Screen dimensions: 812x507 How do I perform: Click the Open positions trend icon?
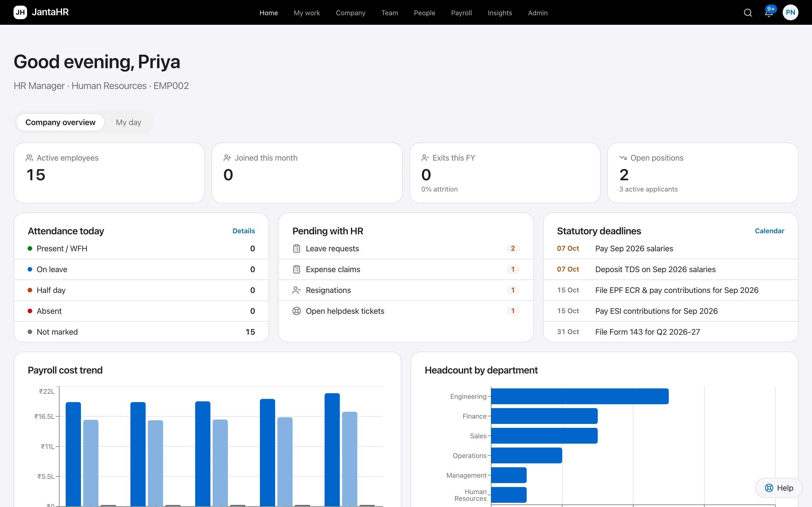623,158
